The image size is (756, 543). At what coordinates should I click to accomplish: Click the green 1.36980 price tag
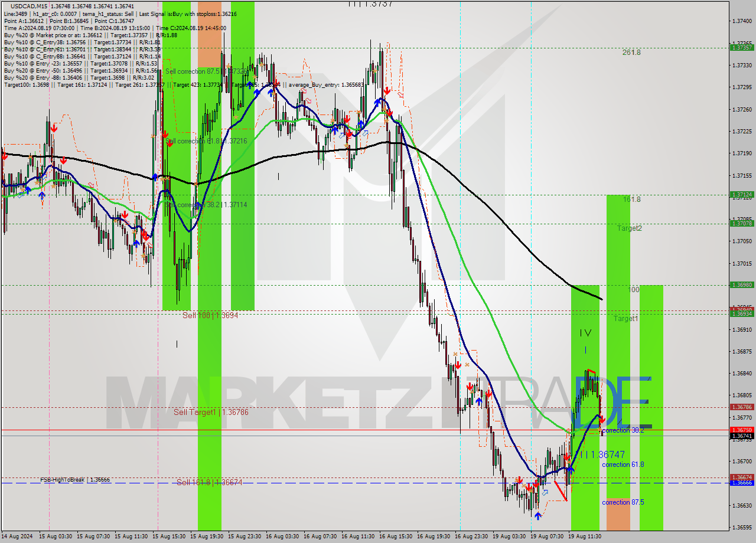[741, 284]
